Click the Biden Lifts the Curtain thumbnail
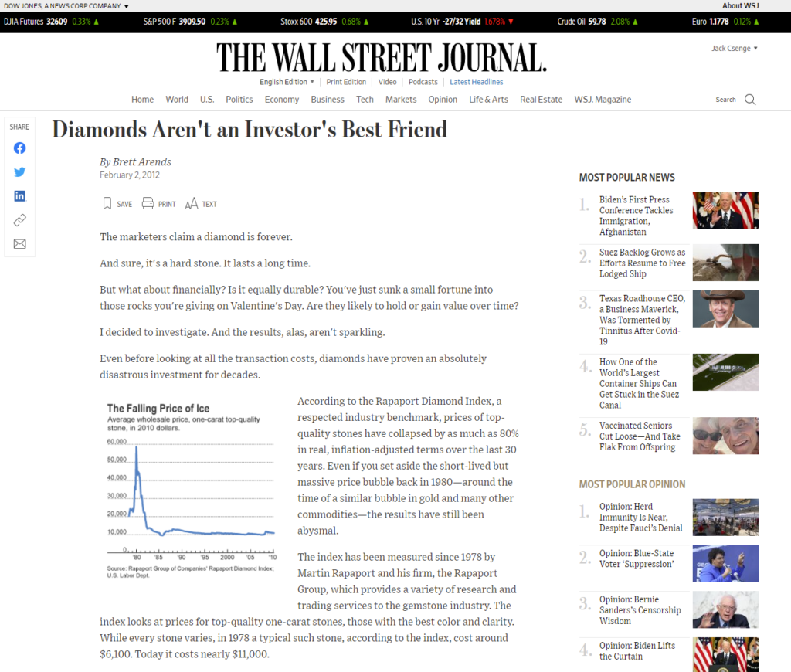Screen dimensions: 791x672 coord(725,655)
